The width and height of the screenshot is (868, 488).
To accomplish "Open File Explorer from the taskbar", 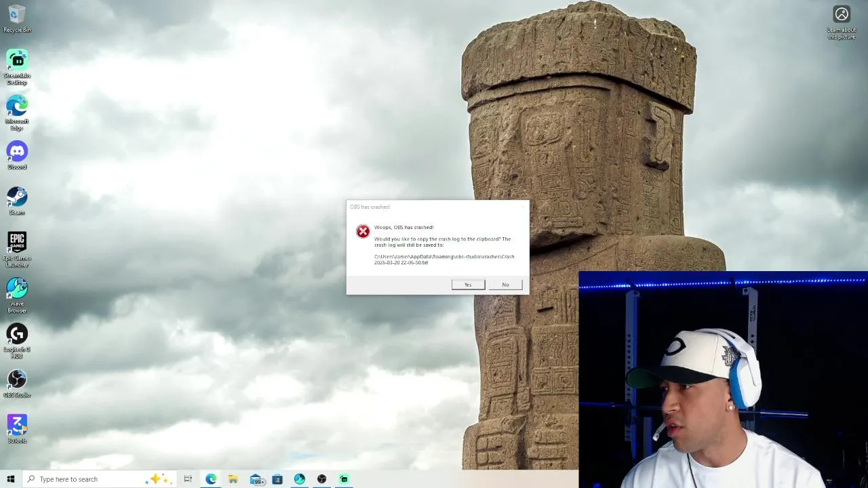I will (233, 479).
